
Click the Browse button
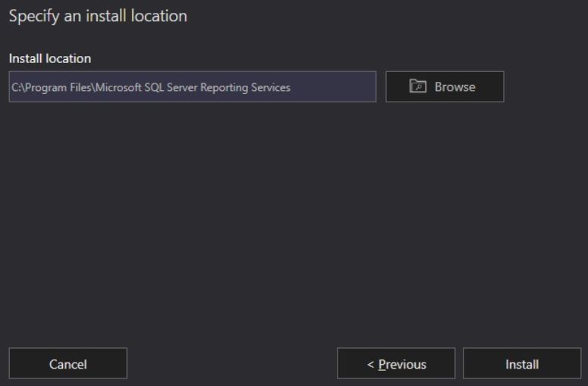445,86
